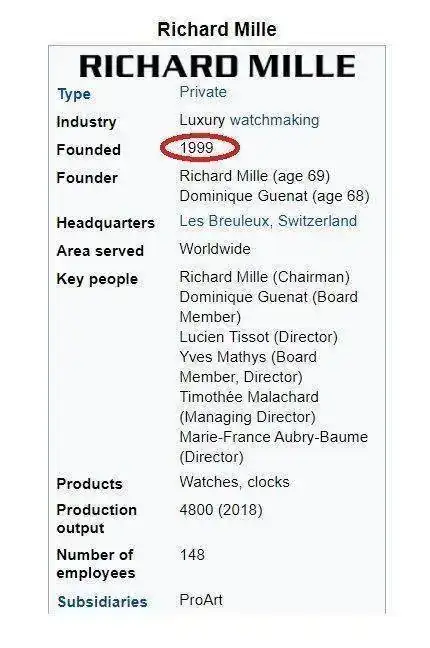The image size is (430, 648).
Task: Click Dominique Guenat (age 68) text
Action: (x=274, y=196)
